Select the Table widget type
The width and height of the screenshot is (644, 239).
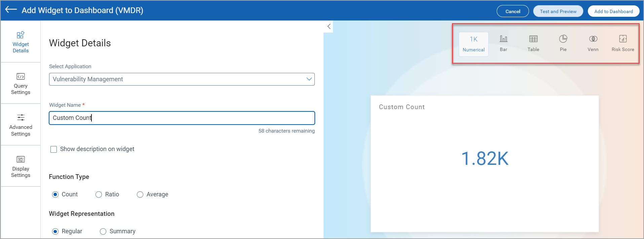point(533,44)
